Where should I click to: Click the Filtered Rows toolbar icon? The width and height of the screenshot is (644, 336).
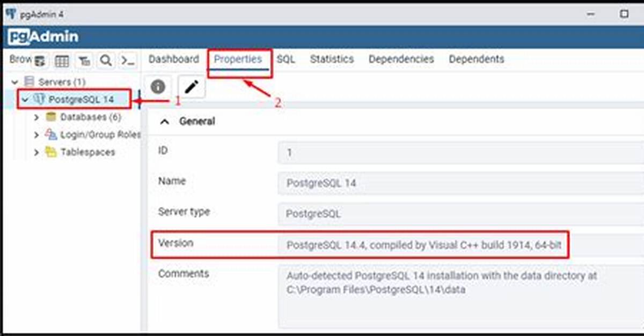[85, 61]
